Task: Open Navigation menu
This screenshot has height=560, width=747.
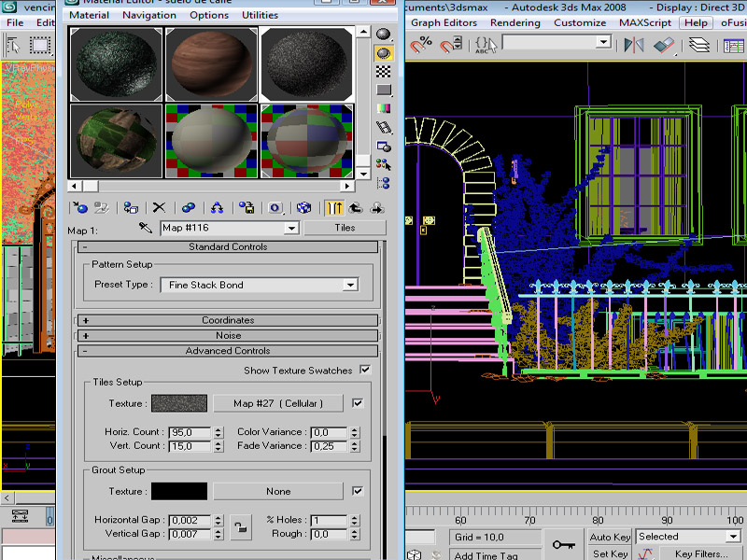Action: click(149, 15)
